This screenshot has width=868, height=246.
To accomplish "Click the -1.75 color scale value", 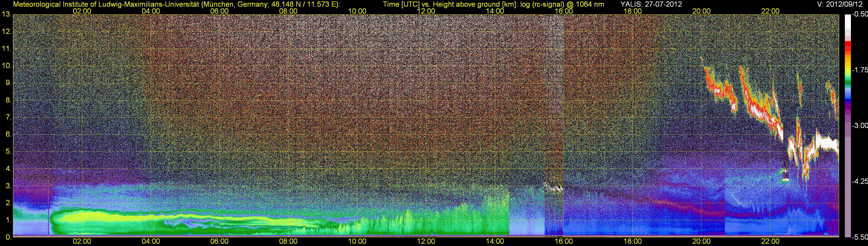I will (x=860, y=70).
